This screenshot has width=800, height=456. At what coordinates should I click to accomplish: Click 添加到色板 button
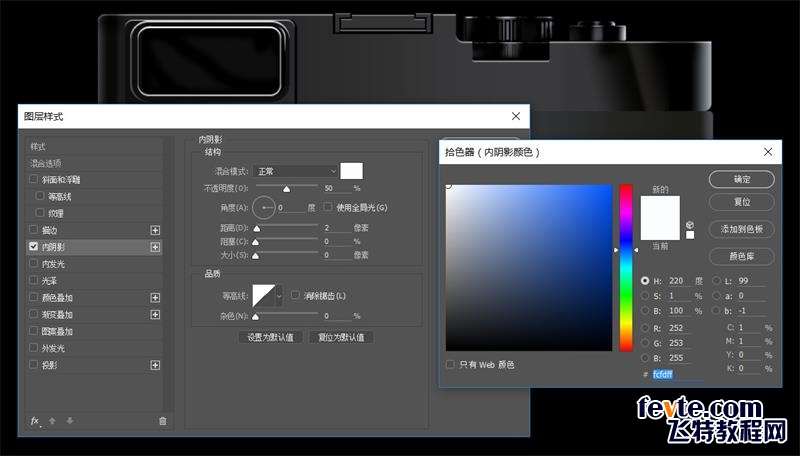pos(742,230)
